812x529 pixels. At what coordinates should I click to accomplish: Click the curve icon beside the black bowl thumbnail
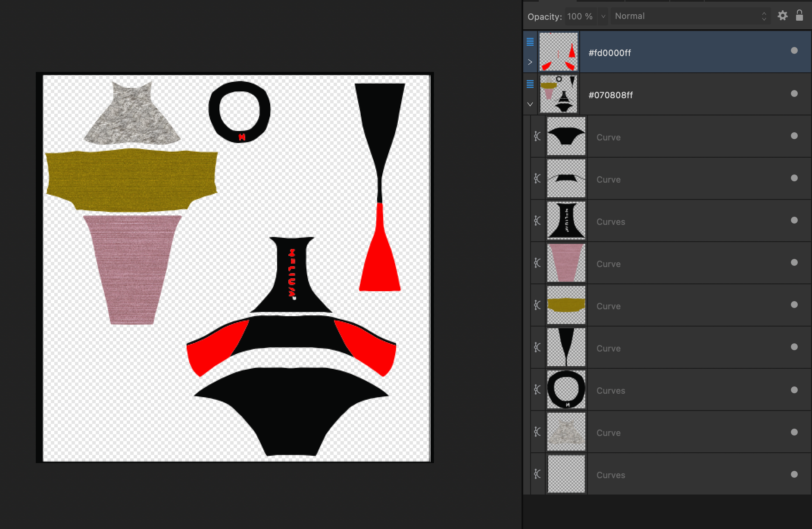click(537, 136)
